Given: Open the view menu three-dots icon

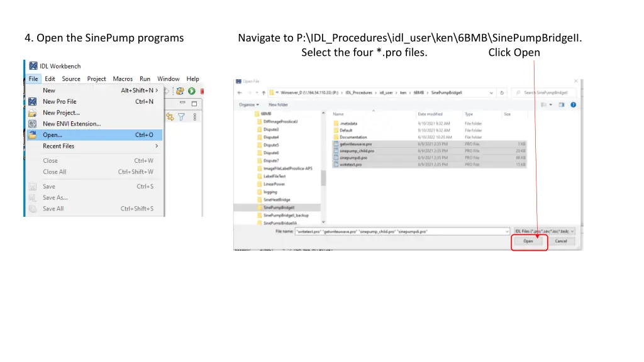Looking at the screenshot, I should (195, 117).
